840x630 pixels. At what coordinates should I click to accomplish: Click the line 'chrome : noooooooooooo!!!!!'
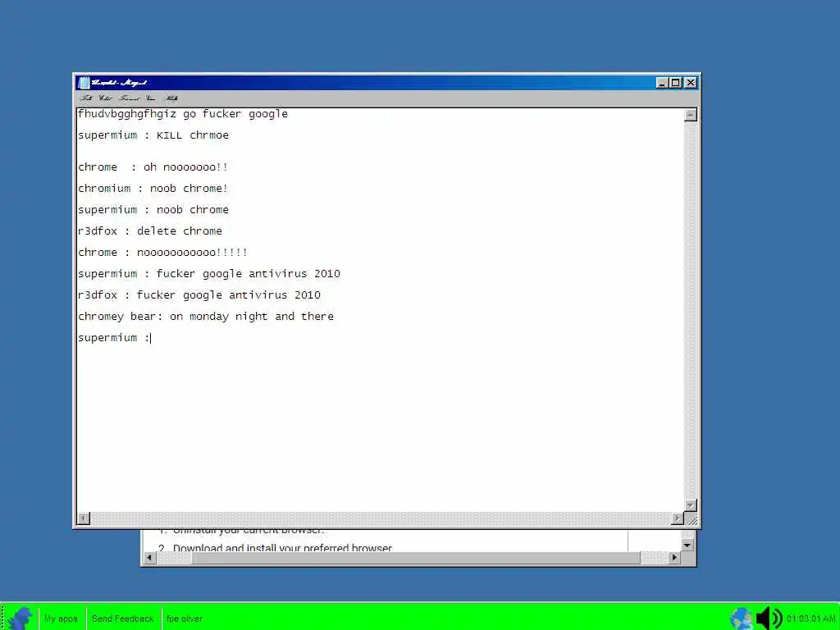tap(163, 253)
